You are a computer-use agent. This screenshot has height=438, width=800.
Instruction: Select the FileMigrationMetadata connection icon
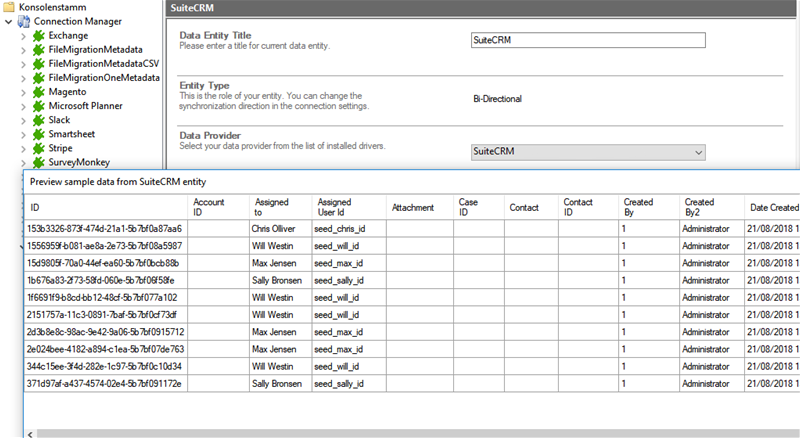pyautogui.click(x=38, y=49)
